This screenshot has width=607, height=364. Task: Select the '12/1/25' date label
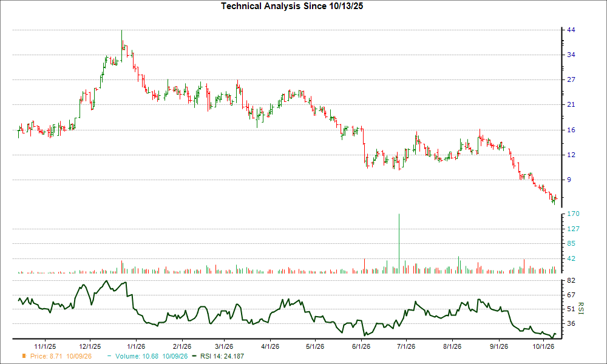tap(90, 346)
